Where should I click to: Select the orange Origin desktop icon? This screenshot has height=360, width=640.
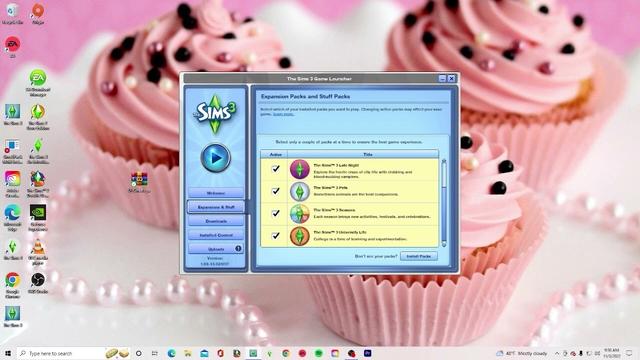[38, 13]
